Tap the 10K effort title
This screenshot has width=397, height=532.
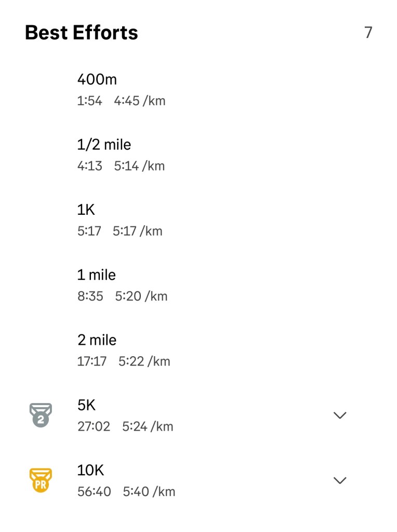(90, 470)
